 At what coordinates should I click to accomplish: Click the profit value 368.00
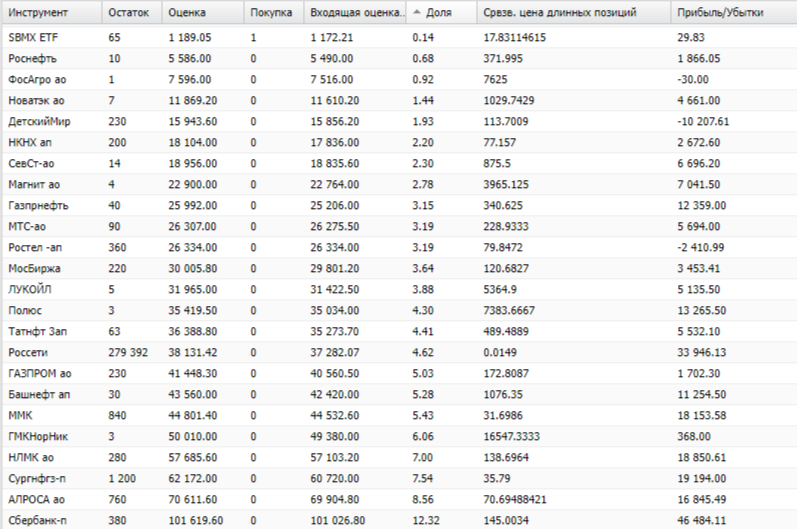coord(694,437)
